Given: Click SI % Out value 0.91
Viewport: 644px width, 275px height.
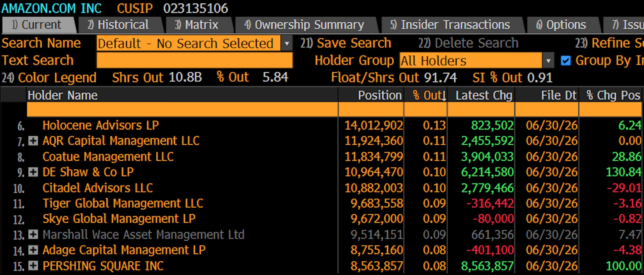Looking at the screenshot, I should pyautogui.click(x=540, y=77).
